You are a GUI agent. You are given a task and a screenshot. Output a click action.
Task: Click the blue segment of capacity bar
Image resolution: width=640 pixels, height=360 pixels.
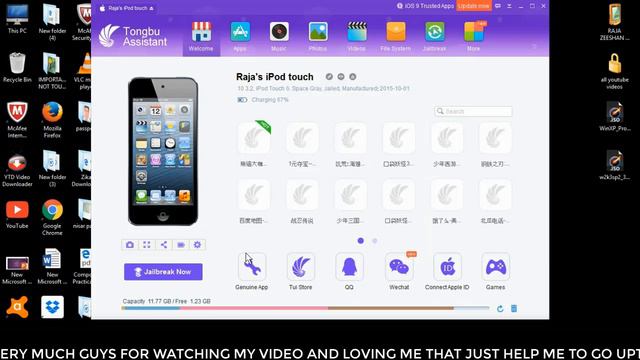[x=151, y=308]
